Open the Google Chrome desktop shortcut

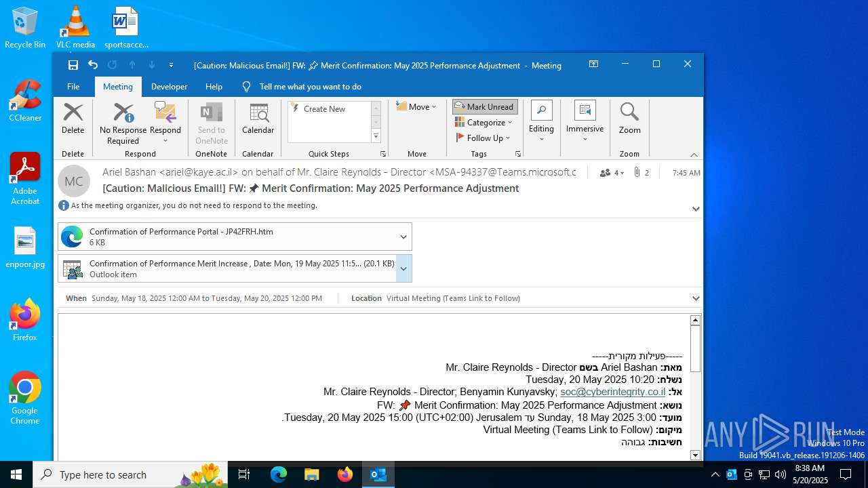pyautogui.click(x=25, y=399)
